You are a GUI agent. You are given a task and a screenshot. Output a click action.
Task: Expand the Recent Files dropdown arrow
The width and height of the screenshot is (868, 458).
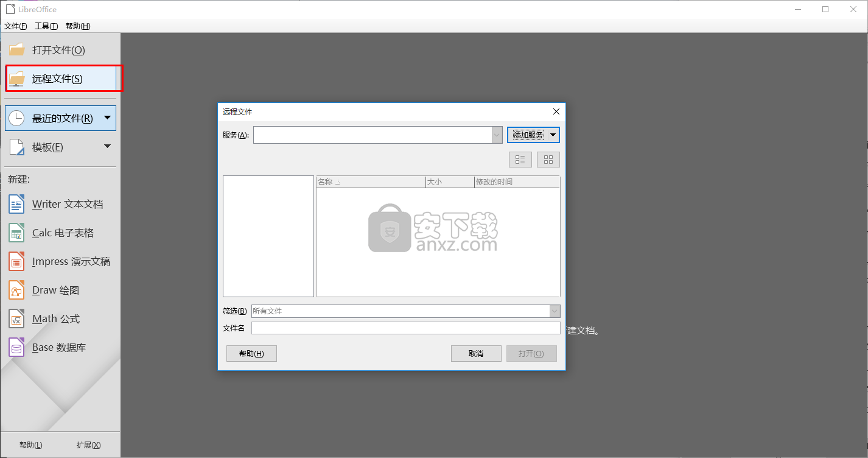107,118
